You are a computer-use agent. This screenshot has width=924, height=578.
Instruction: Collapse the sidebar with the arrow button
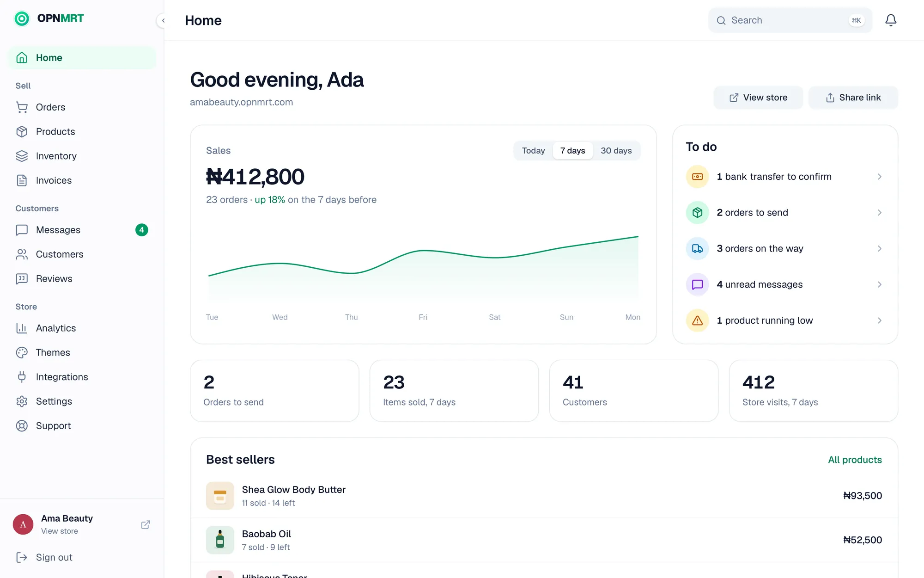[x=163, y=20]
